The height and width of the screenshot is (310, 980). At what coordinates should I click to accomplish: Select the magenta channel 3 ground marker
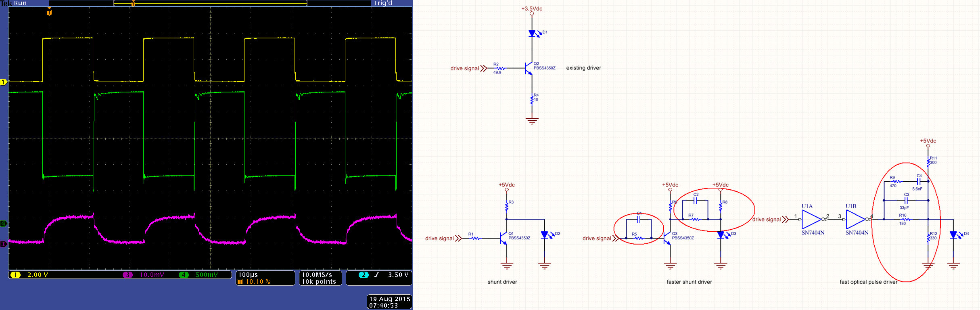(x=3, y=244)
